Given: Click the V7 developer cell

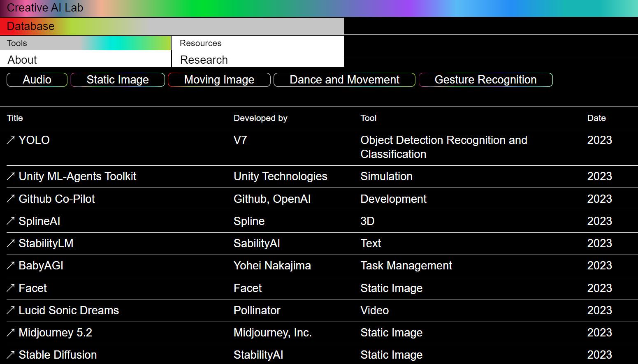Looking at the screenshot, I should 240,140.
